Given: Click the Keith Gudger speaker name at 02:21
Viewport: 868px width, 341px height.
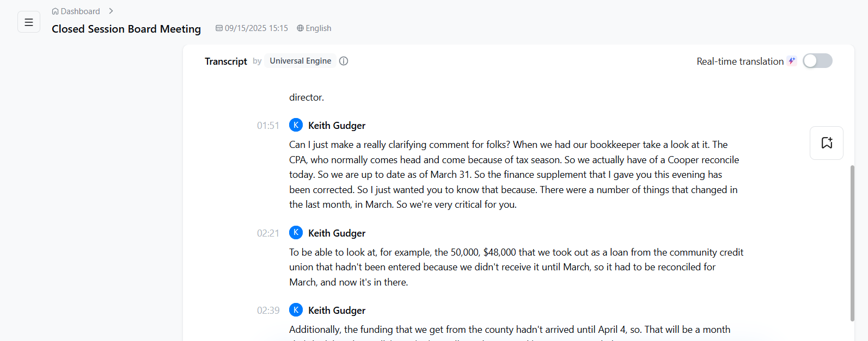Looking at the screenshot, I should tap(337, 233).
